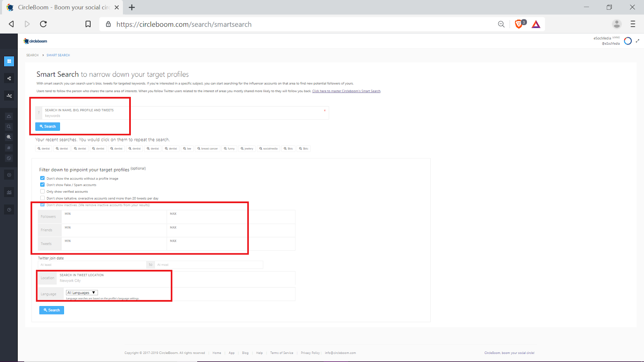644x362 pixels.
Task: Open the analytics chart sidebar icon
Action: 9,192
